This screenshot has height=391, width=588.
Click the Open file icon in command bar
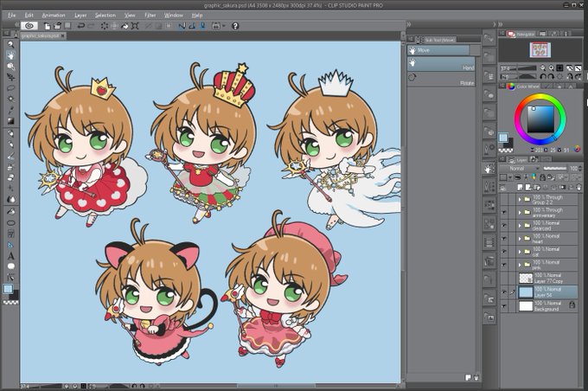57,26
